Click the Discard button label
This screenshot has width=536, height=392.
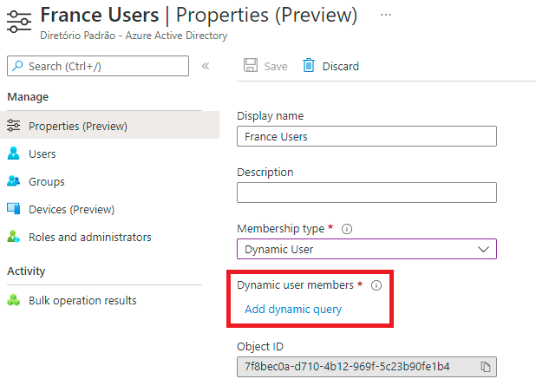coord(340,67)
